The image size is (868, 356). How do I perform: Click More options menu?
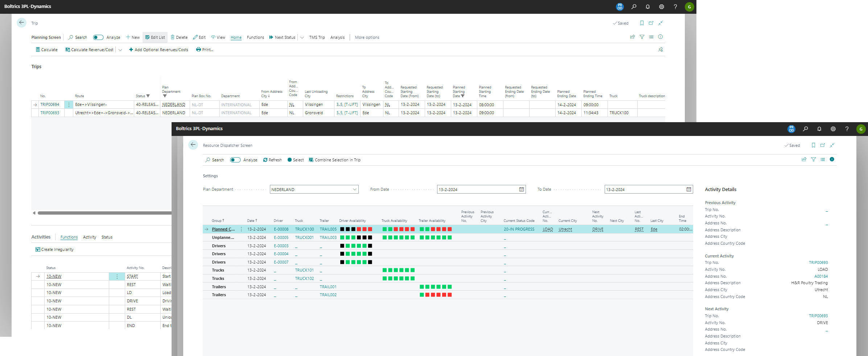367,37
